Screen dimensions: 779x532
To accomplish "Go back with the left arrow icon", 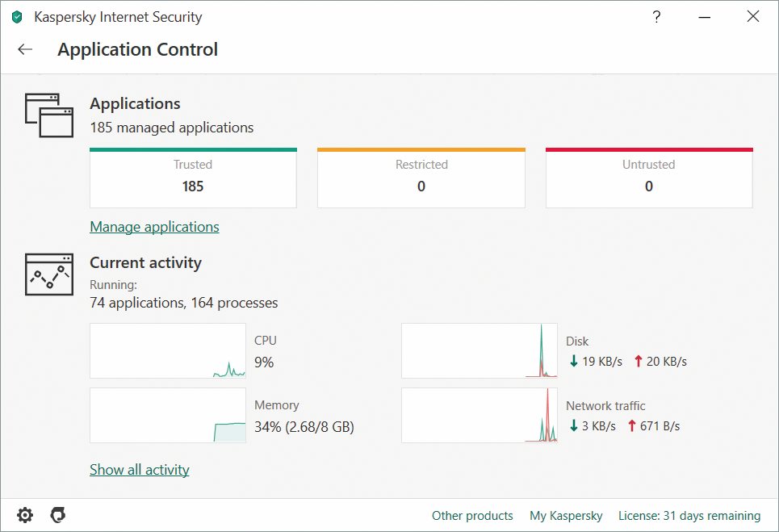I will click(25, 49).
